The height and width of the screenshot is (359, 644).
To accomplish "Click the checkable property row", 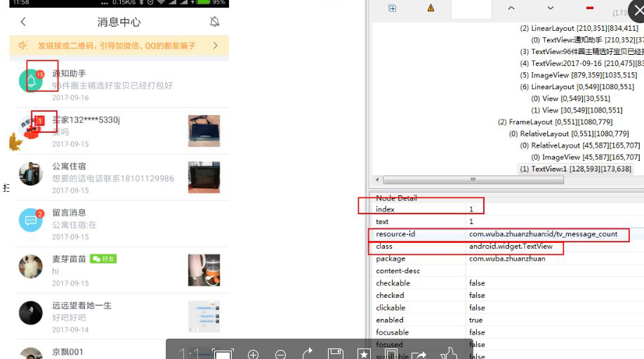I will [x=507, y=283].
